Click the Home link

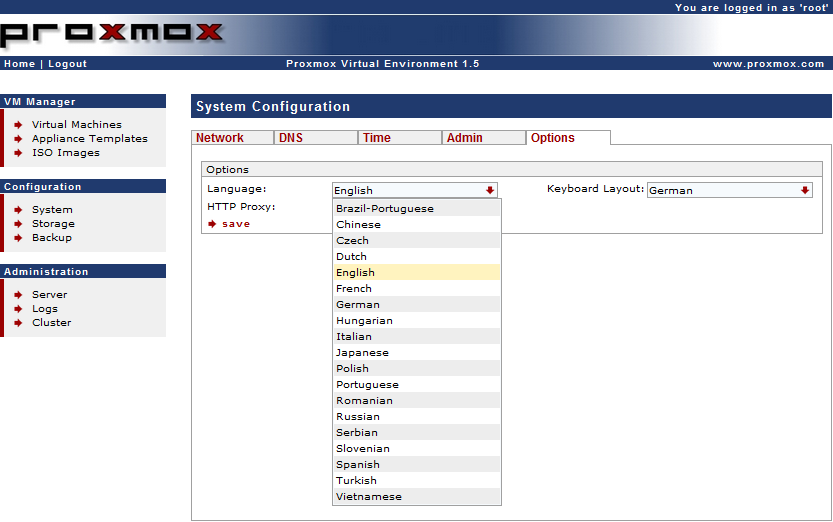[20, 64]
